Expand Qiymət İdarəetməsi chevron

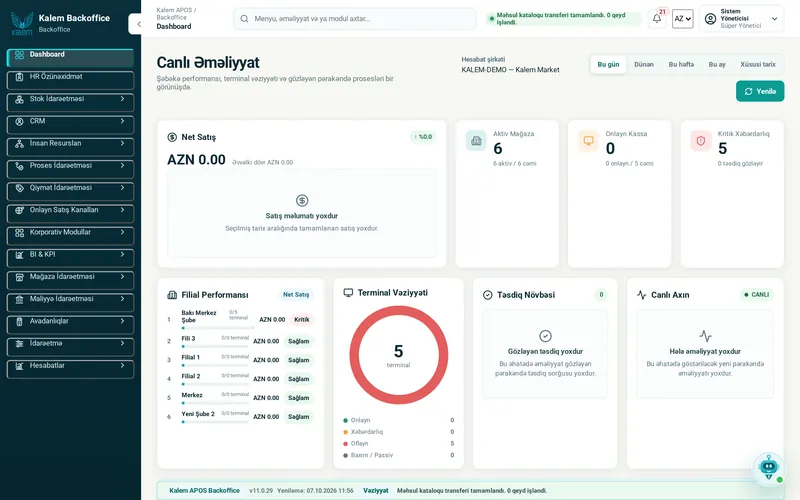coord(122,188)
